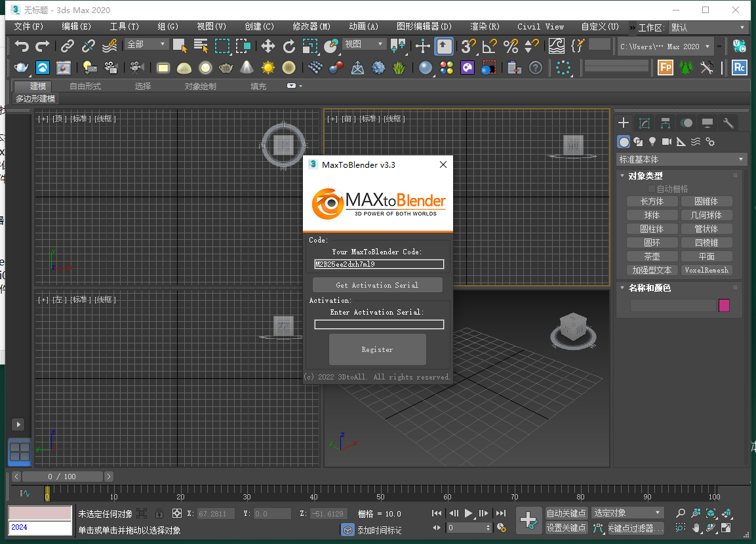Open the 全部 selection filter dropdown
Image resolution: width=756 pixels, height=544 pixels.
[x=146, y=43]
